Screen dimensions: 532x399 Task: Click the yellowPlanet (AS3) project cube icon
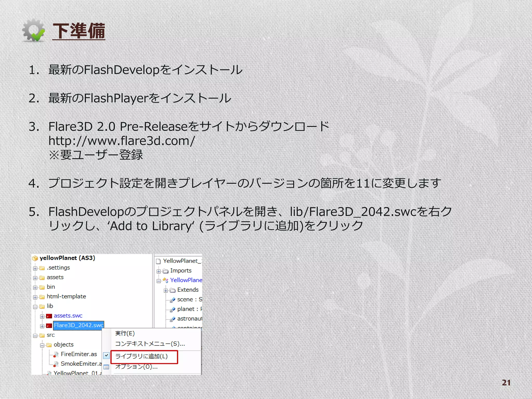pyautogui.click(x=35, y=258)
